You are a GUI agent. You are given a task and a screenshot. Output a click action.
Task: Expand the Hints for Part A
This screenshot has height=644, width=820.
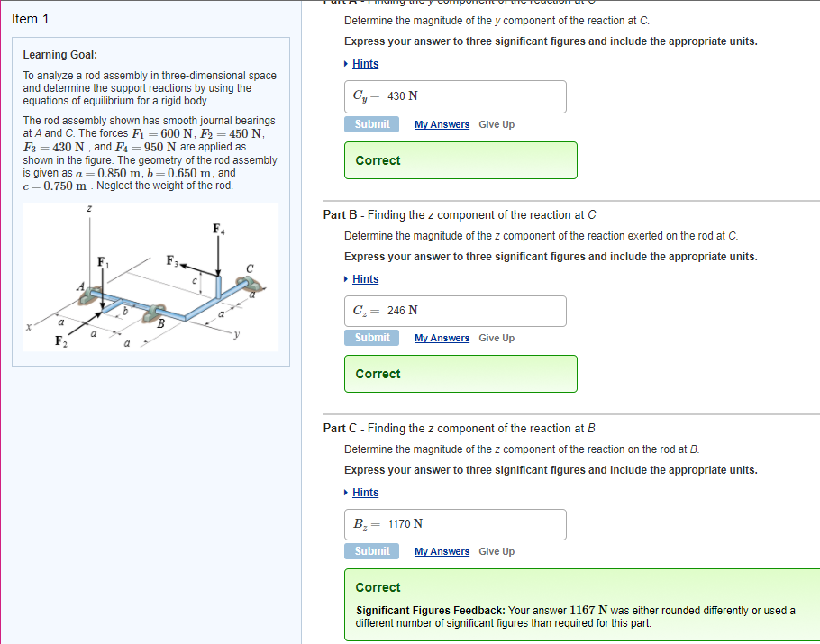(364, 63)
